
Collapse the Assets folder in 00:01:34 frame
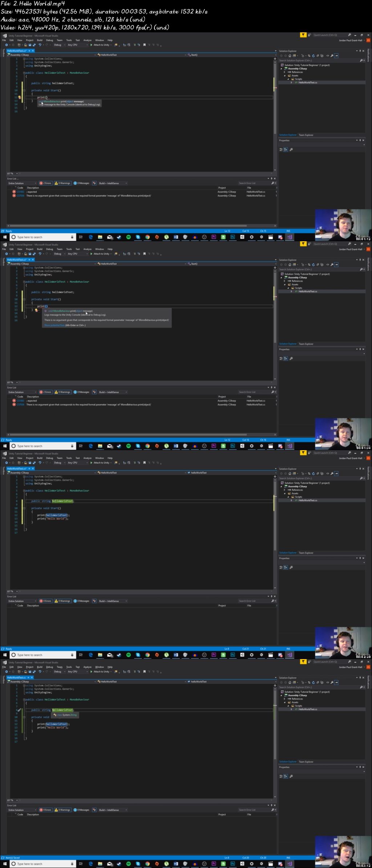pyautogui.click(x=285, y=284)
